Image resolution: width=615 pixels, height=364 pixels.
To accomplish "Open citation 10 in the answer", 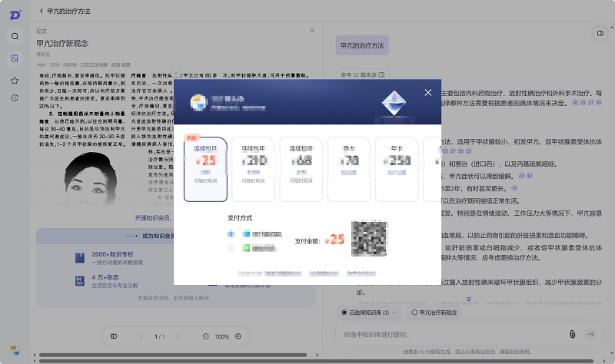I will pos(514,188).
